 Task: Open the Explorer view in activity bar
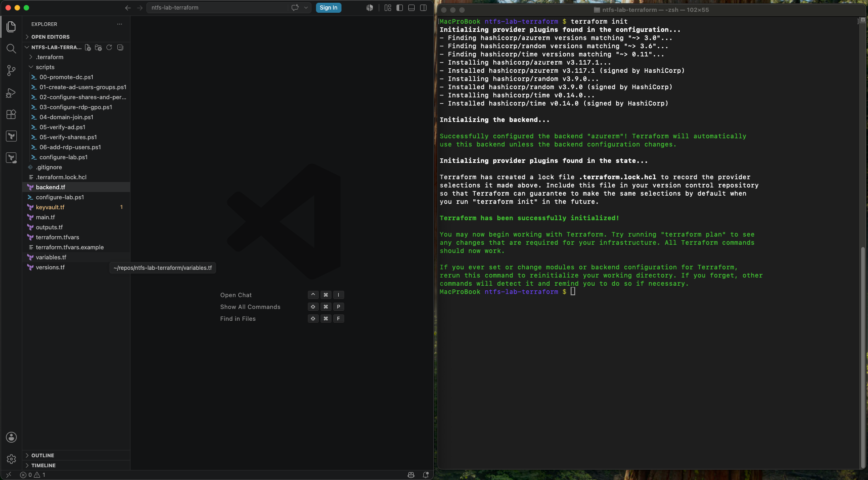click(11, 27)
